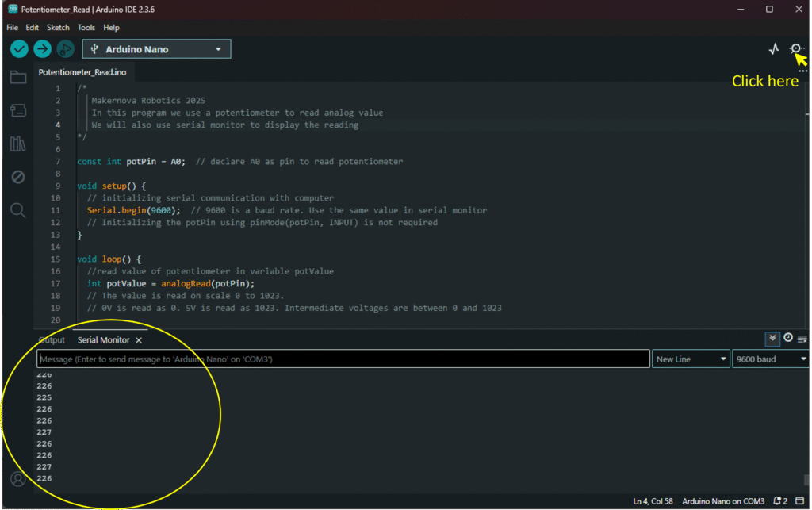812x510 pixels.
Task: Open the 9600 baud rate dropdown
Action: 770,359
